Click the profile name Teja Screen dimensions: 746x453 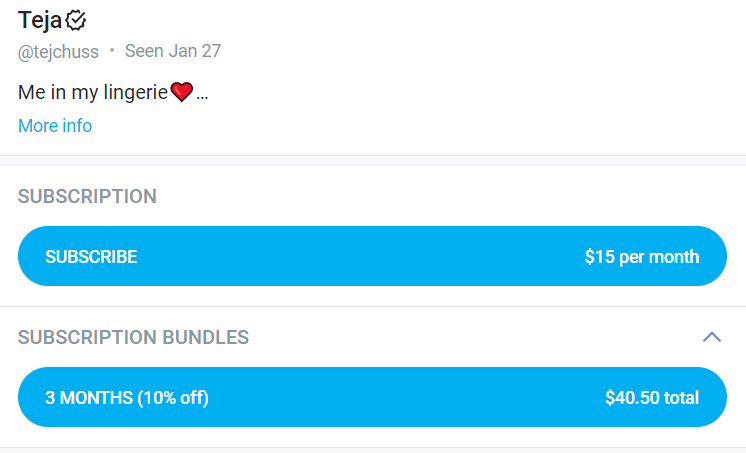tap(40, 19)
